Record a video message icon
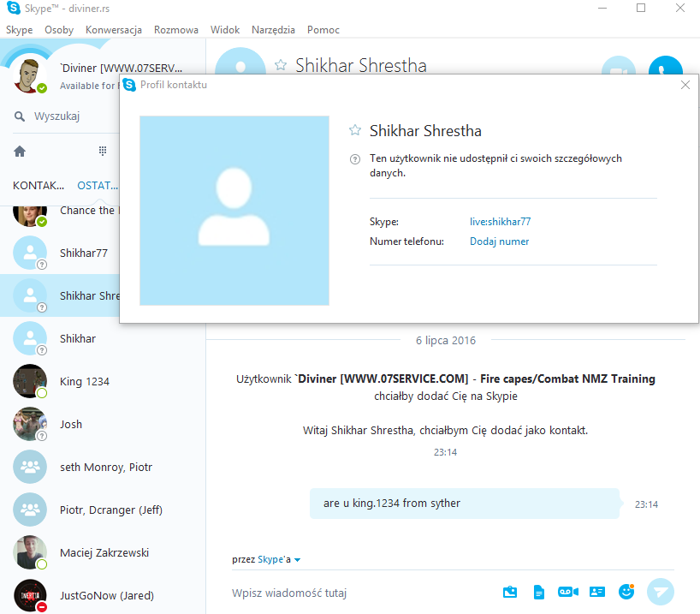Viewport: 700px width, 614px height. pos(568,592)
